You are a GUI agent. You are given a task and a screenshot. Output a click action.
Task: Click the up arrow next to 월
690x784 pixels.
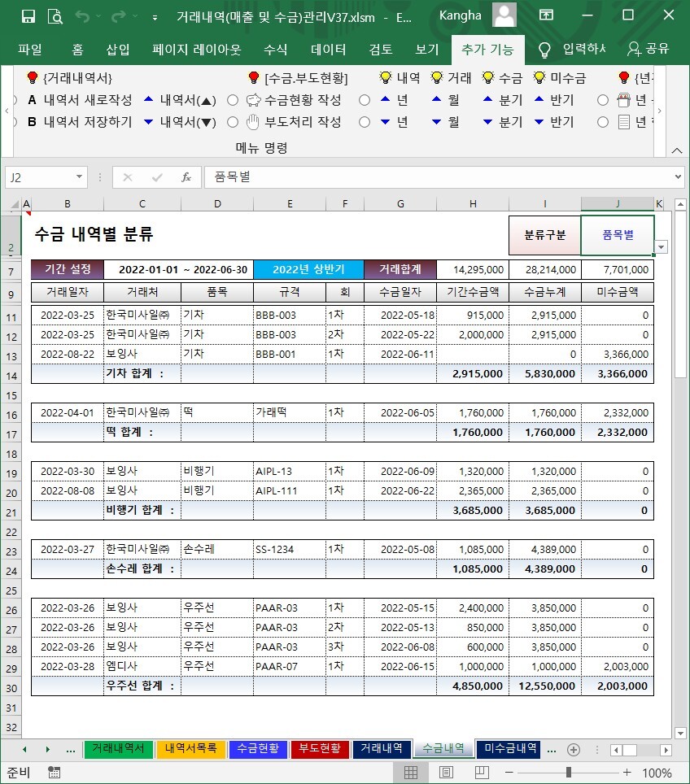pos(436,99)
